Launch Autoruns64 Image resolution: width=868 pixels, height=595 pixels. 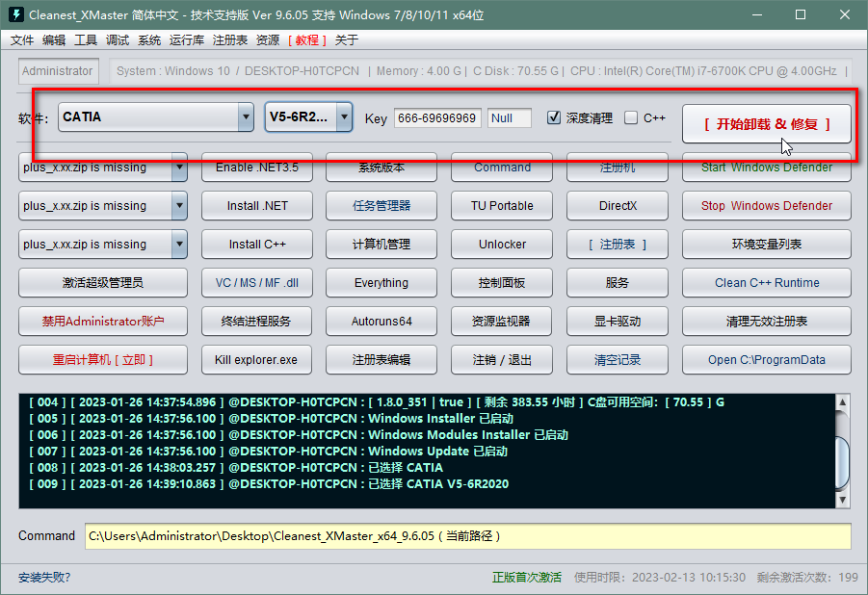pos(381,321)
